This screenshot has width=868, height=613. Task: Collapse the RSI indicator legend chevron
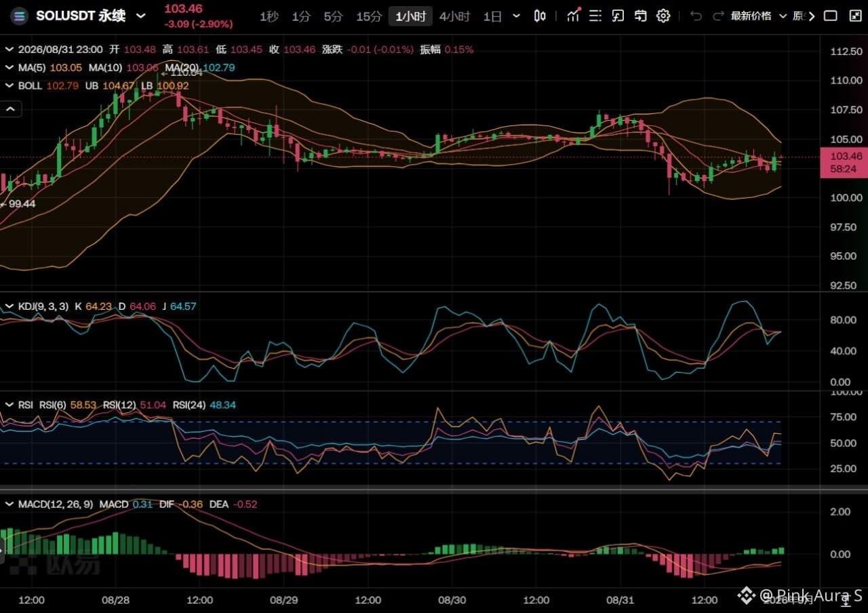tap(9, 405)
